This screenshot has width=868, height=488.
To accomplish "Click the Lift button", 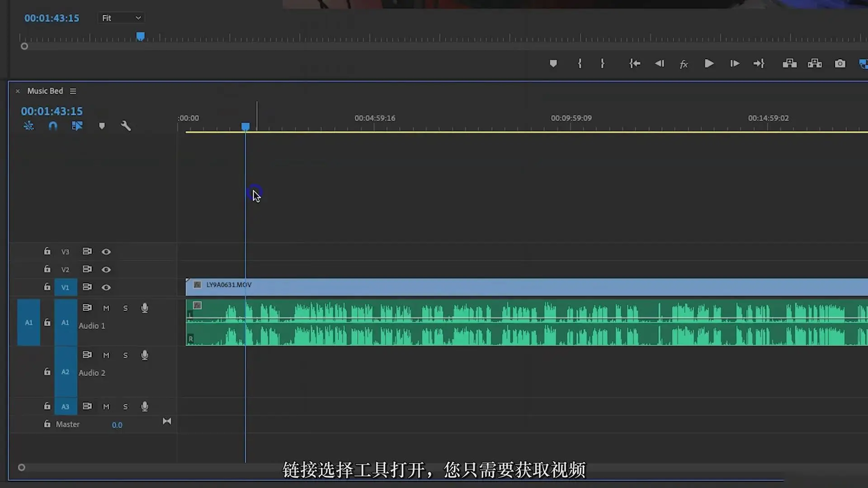I will (x=789, y=64).
